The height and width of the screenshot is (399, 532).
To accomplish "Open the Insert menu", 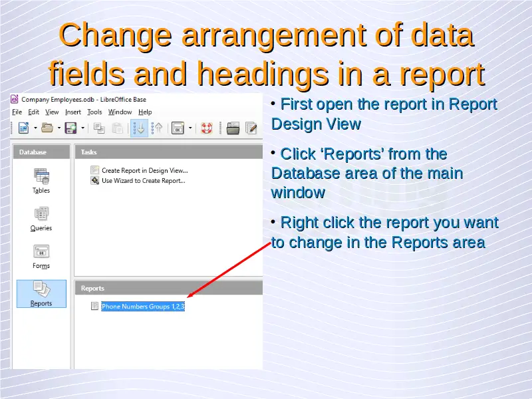I will 73,112.
